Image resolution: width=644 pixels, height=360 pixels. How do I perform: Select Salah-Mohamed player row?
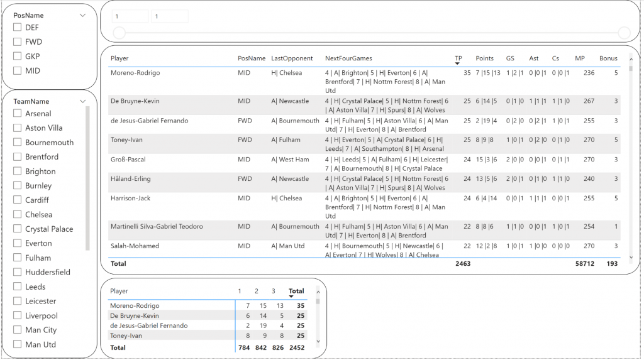364,249
